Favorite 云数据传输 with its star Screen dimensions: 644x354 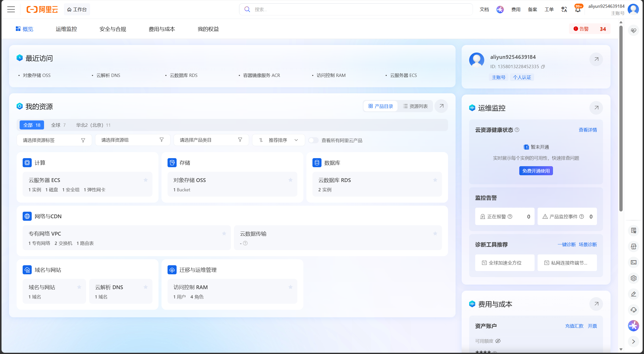click(x=435, y=234)
